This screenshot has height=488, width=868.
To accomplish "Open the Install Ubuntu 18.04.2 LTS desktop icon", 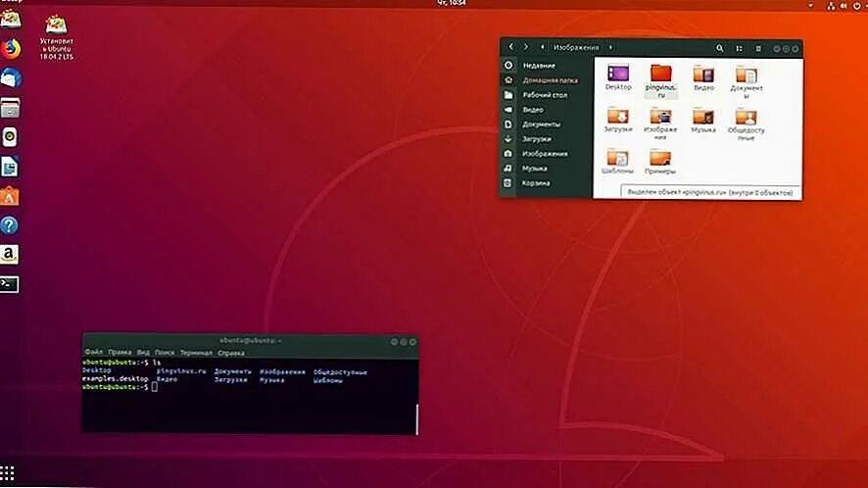I will 56,37.
